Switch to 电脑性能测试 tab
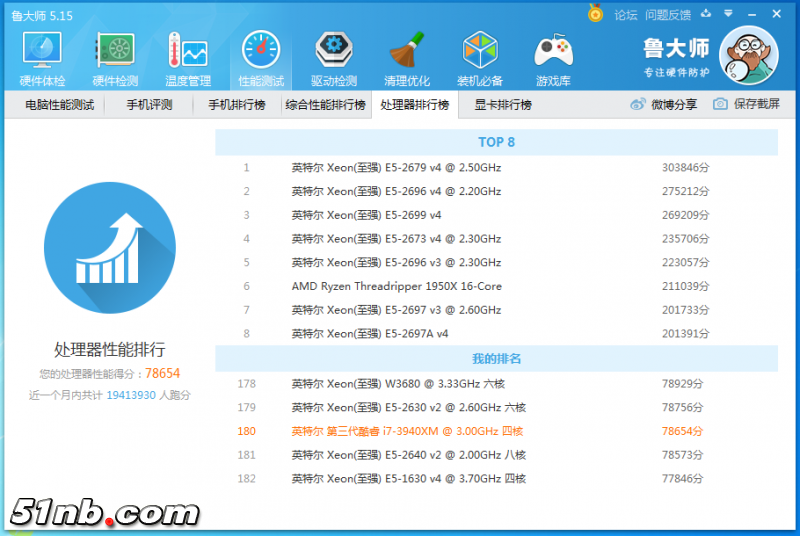The height and width of the screenshot is (536, 800). pos(60,105)
